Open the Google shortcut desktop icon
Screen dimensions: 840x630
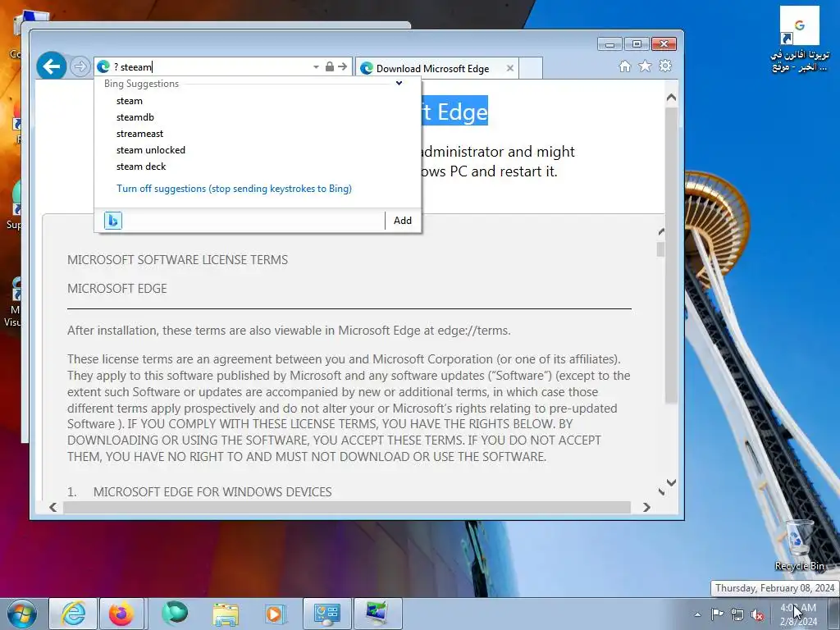click(799, 39)
